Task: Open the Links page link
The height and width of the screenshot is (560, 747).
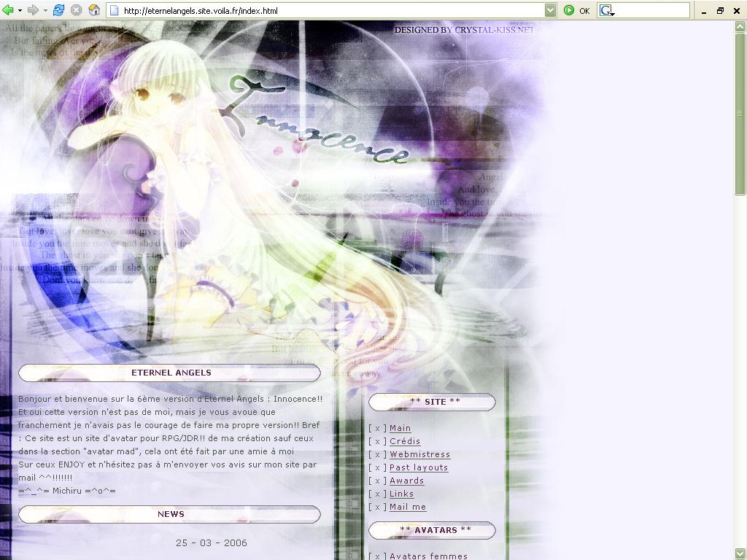Action: (402, 494)
